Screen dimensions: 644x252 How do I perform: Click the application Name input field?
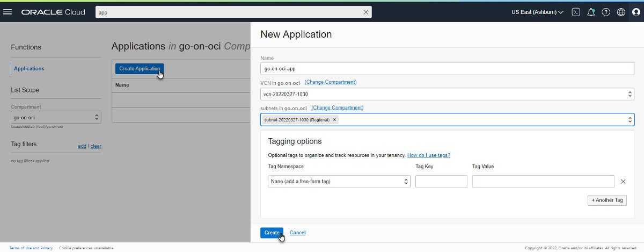447,69
